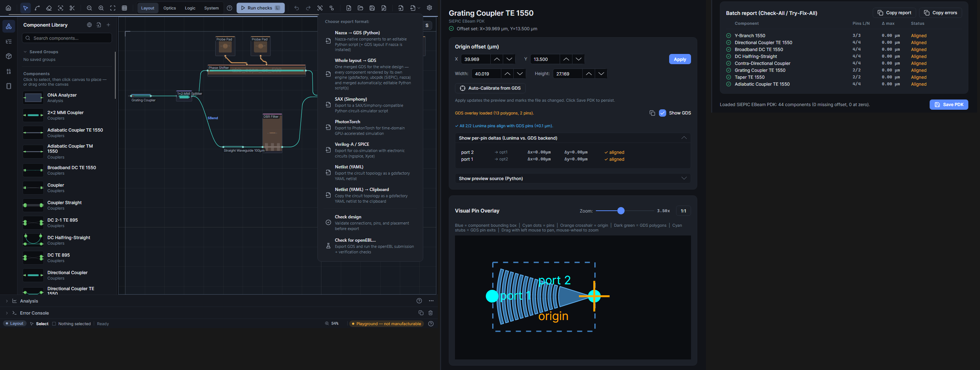
Task: Toggle the canvas grid icon
Action: 124,8
